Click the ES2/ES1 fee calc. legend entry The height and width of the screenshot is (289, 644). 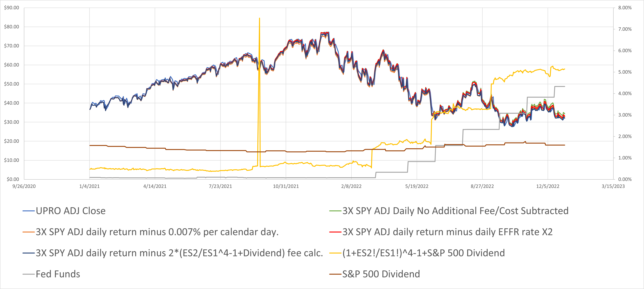[x=179, y=253]
